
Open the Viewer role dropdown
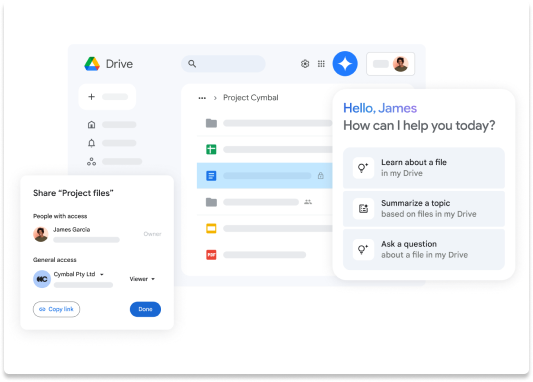[x=142, y=279]
